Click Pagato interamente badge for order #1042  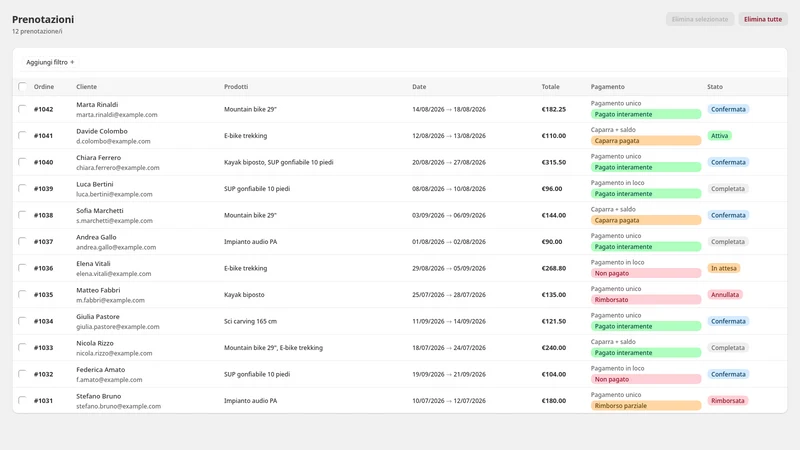pos(646,114)
